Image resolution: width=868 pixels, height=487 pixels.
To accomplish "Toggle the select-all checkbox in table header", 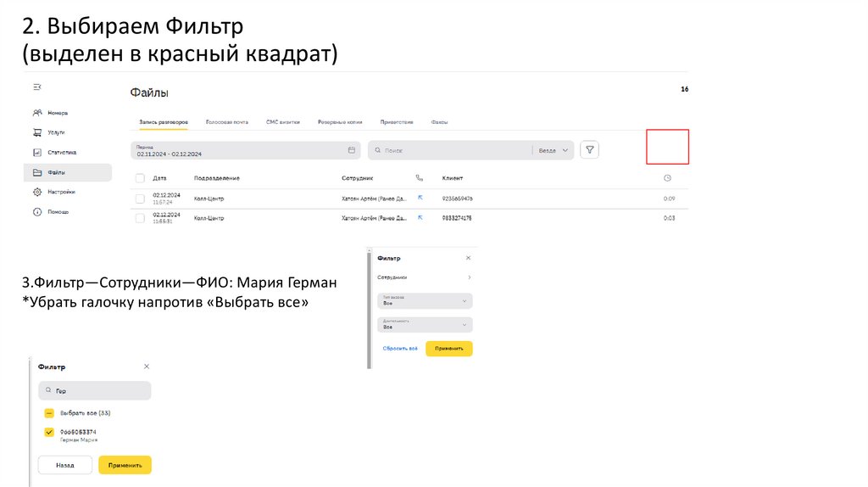I will coord(140,178).
